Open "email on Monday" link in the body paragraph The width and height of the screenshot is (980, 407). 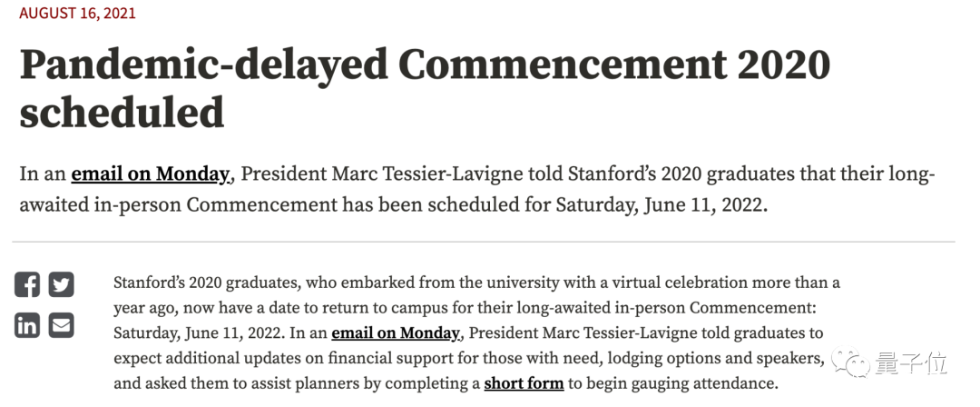tap(395, 333)
